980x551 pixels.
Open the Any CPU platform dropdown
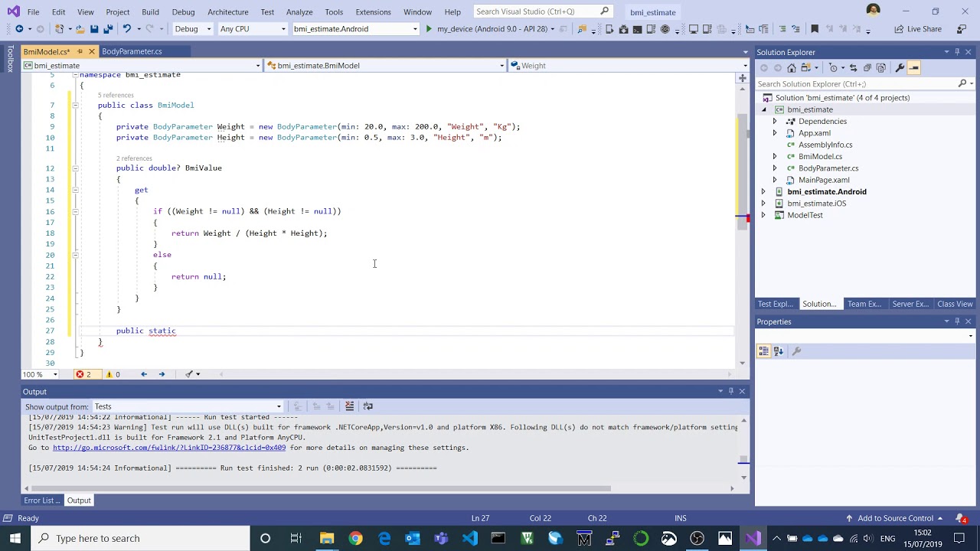click(253, 29)
